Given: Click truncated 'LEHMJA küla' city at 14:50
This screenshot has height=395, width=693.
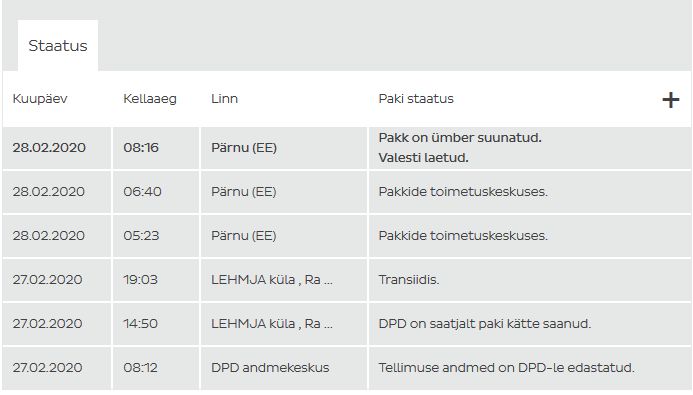Looking at the screenshot, I should point(272,323).
